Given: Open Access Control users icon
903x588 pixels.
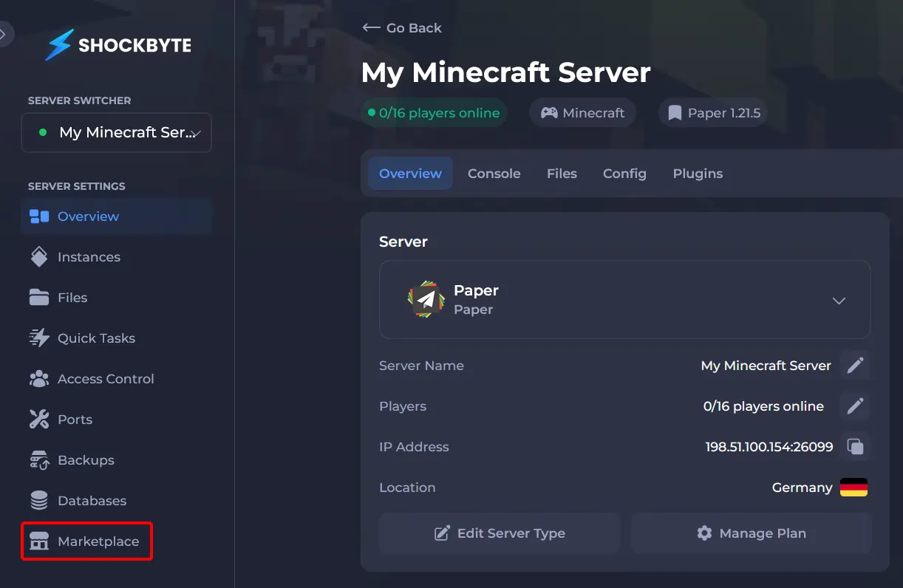Looking at the screenshot, I should pos(39,379).
